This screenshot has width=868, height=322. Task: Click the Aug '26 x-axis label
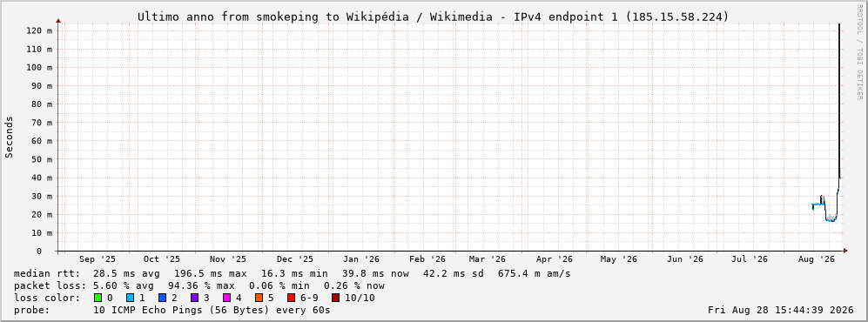pyautogui.click(x=817, y=259)
